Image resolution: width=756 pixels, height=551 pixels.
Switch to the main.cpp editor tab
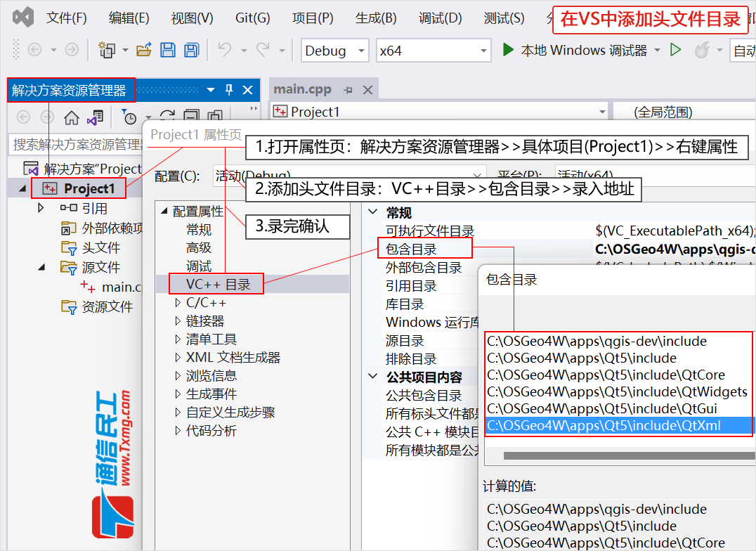302,89
